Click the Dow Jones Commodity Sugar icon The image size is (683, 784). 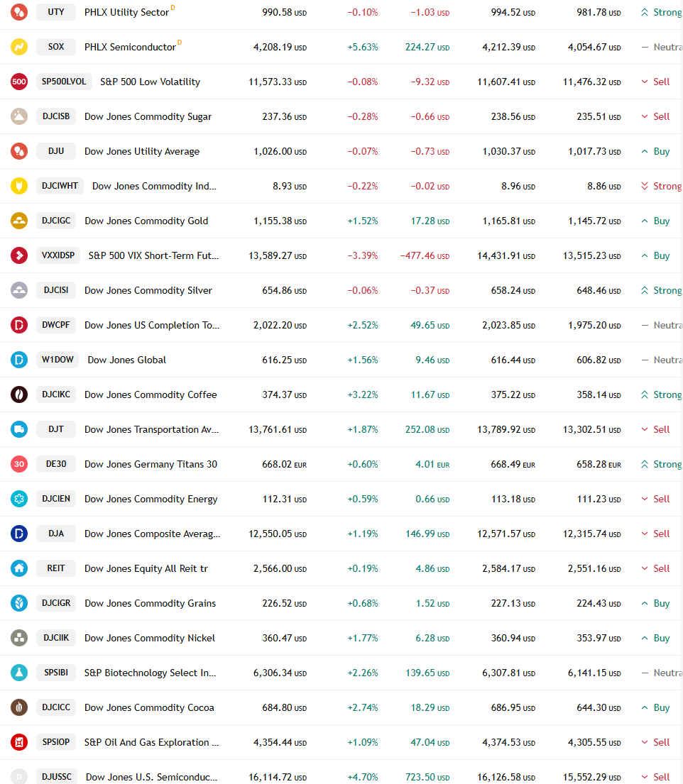19,116
